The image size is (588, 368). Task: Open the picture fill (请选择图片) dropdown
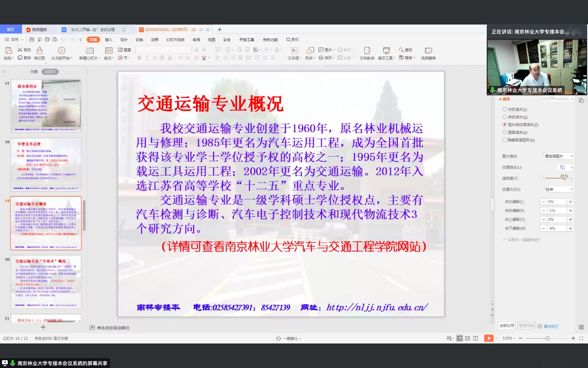tap(558, 156)
